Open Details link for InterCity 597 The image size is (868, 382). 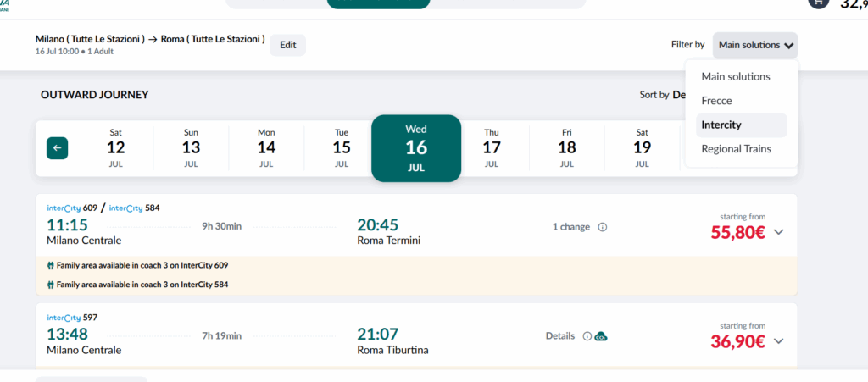coord(560,336)
